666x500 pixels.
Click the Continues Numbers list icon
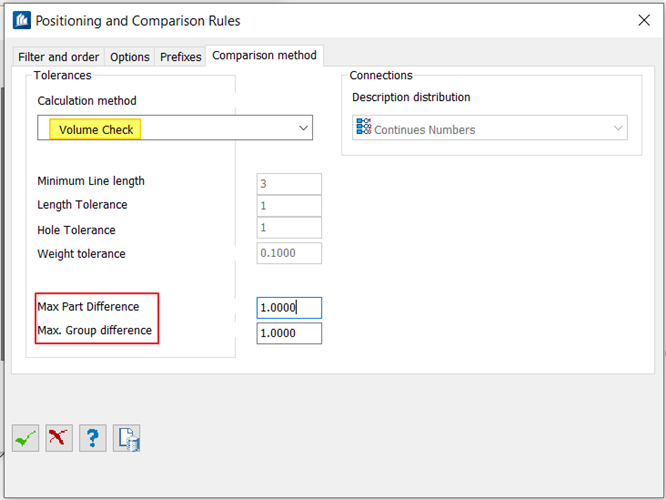(x=363, y=129)
